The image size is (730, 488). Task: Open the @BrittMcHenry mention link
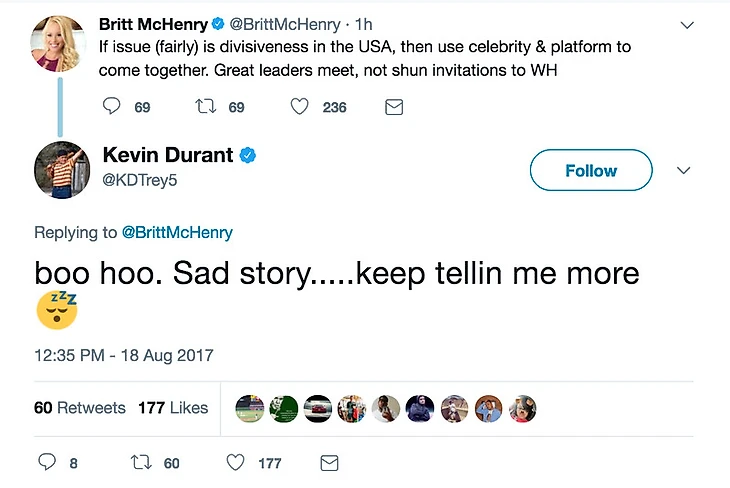click(x=177, y=232)
